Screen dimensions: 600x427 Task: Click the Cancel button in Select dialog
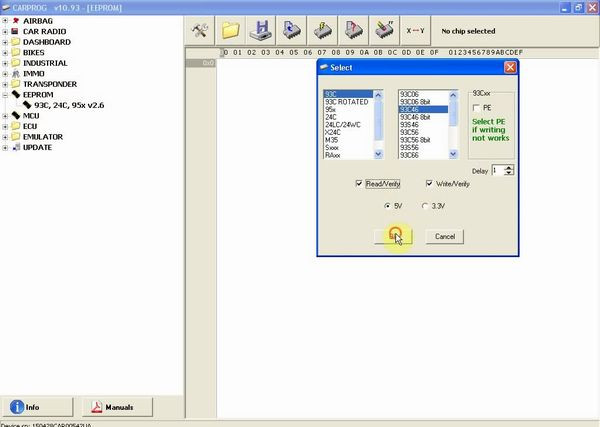(x=445, y=237)
